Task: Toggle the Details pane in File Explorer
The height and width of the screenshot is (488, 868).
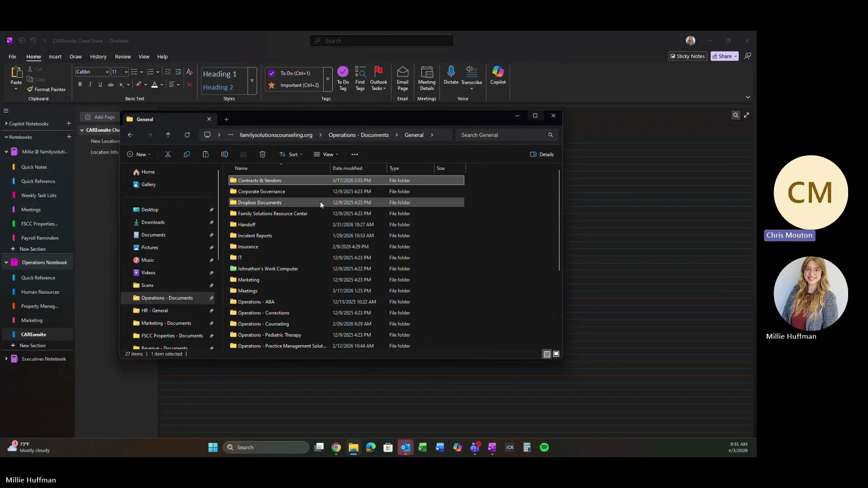Action: pos(542,155)
